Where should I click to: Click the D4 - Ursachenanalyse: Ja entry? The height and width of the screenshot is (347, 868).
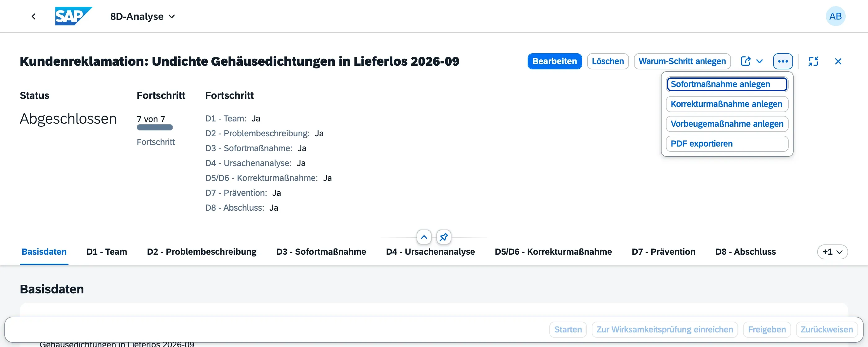tap(255, 163)
